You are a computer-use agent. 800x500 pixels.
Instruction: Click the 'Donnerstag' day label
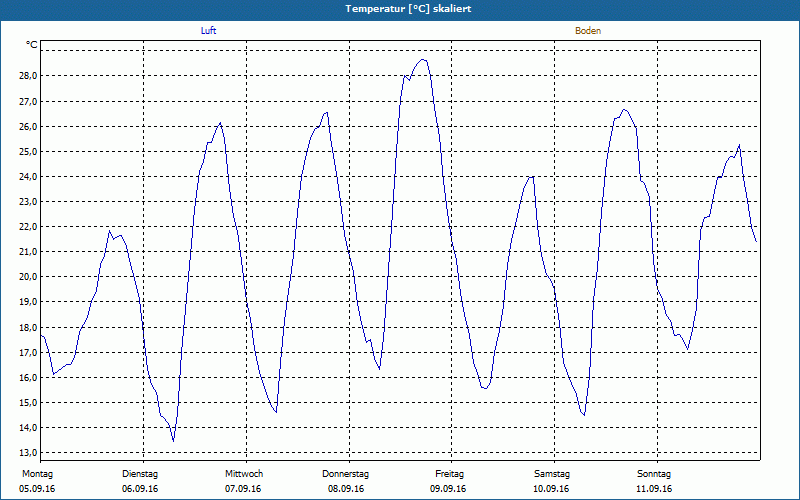(345, 474)
